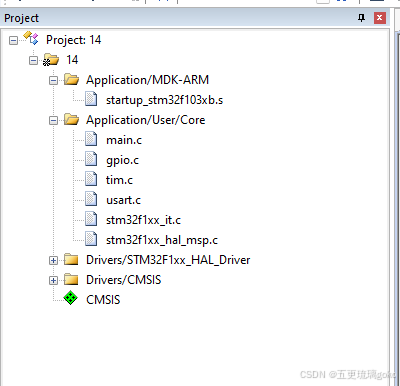Expand the Drivers/STM32F1xx_HAL_Driver group

click(53, 261)
